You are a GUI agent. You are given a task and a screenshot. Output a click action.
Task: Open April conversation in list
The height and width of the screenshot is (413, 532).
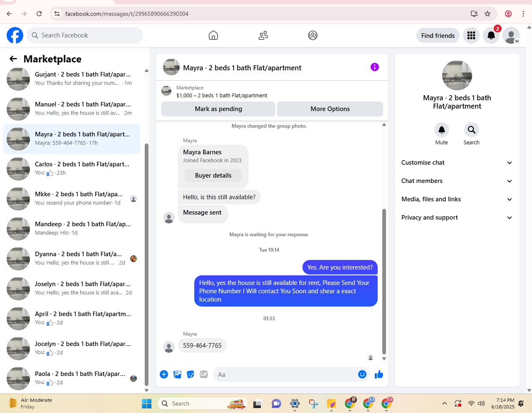pyautogui.click(x=72, y=319)
